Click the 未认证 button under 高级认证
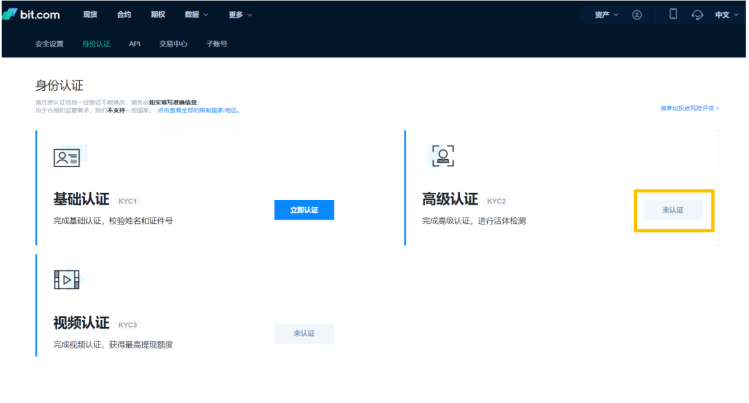This screenshot has width=749, height=403. [x=673, y=210]
